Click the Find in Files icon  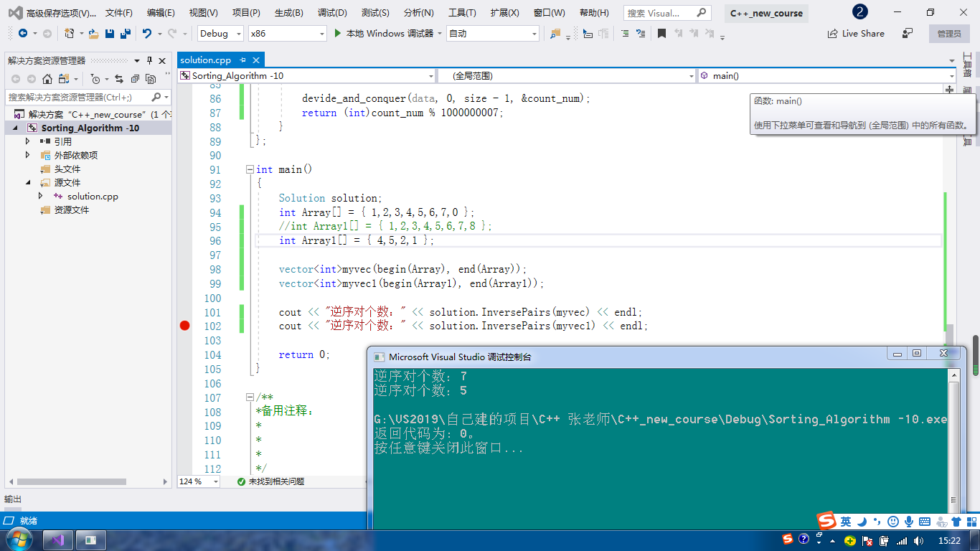pyautogui.click(x=555, y=34)
